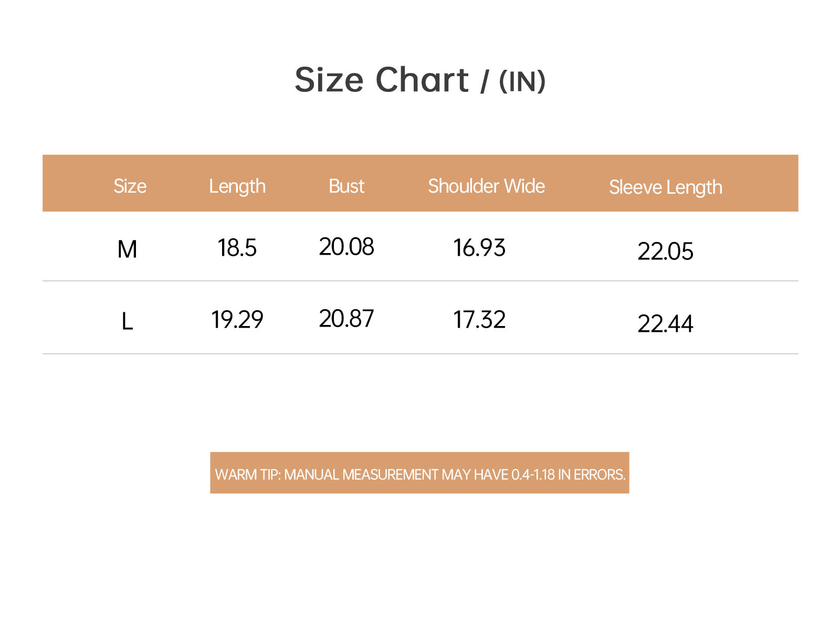Click the (IN) unit label in title
The image size is (840, 630).
coord(522,81)
